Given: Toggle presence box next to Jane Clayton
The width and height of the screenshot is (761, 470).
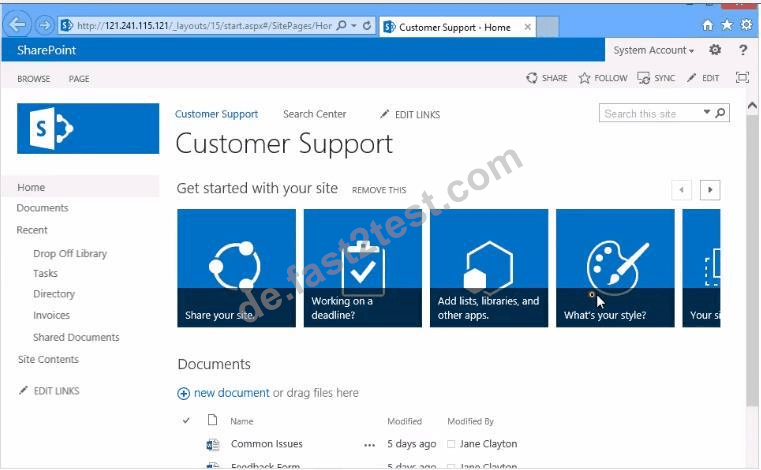Looking at the screenshot, I should pyautogui.click(x=451, y=444).
